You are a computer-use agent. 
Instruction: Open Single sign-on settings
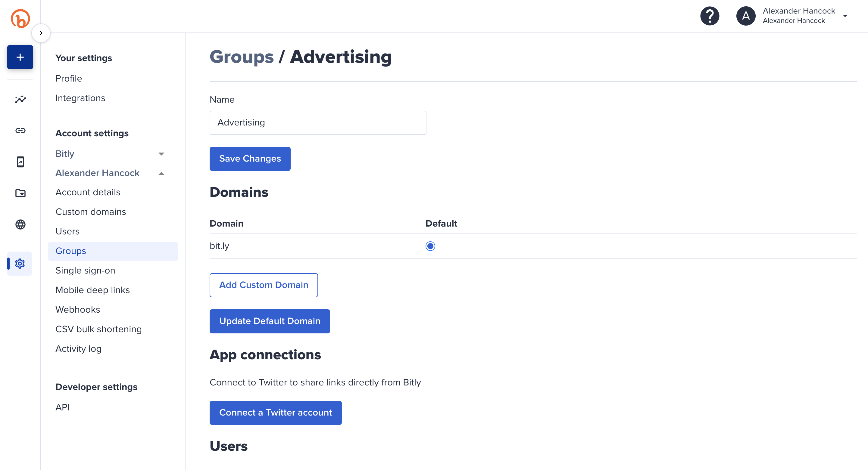(x=85, y=270)
